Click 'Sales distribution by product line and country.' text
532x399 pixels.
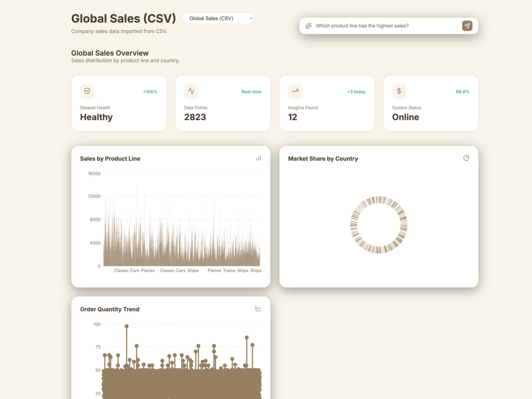click(126, 61)
